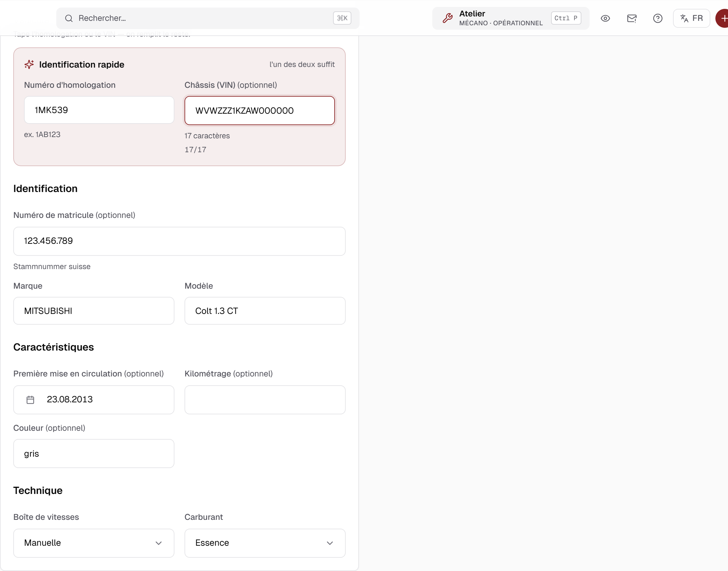
Task: Open the mail notifications icon
Action: point(632,18)
